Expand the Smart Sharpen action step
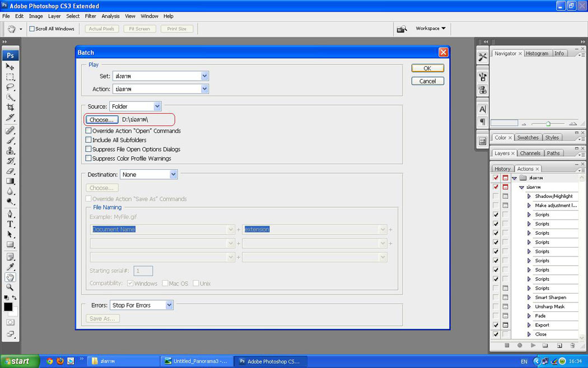 pos(529,297)
